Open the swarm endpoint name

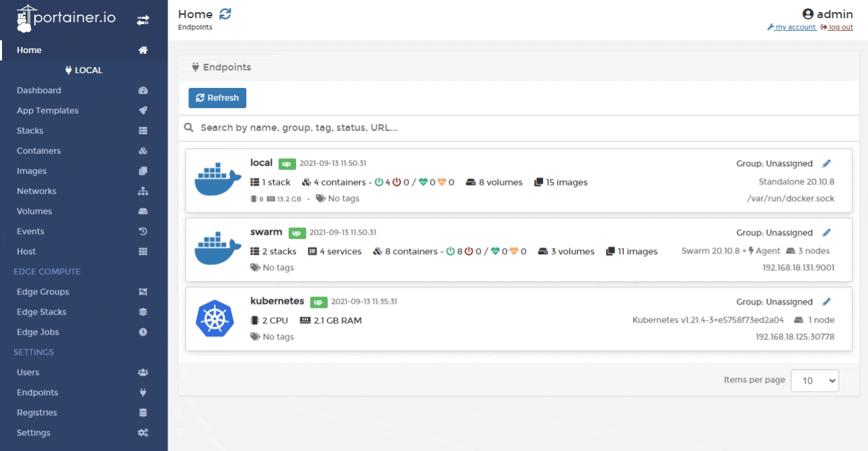(x=266, y=233)
